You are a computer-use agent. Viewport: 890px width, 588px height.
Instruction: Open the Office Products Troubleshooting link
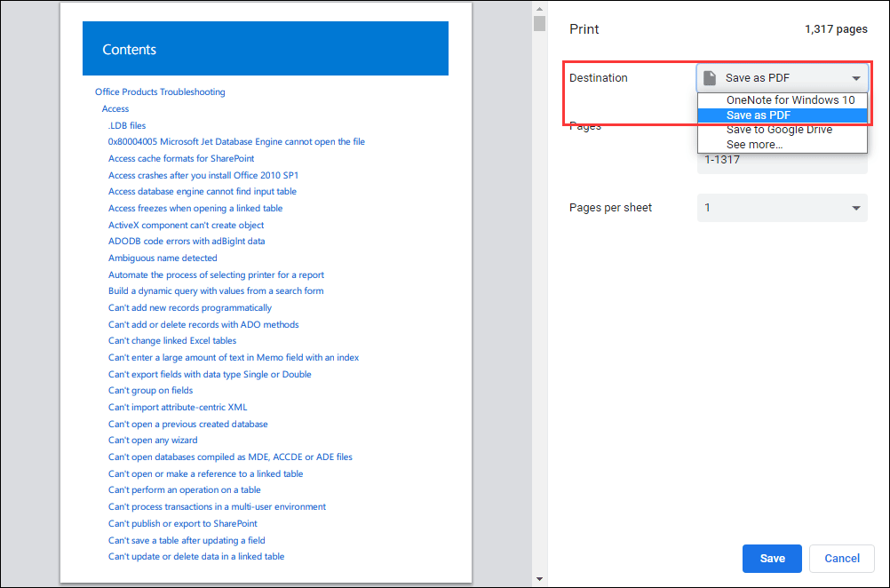coord(160,92)
